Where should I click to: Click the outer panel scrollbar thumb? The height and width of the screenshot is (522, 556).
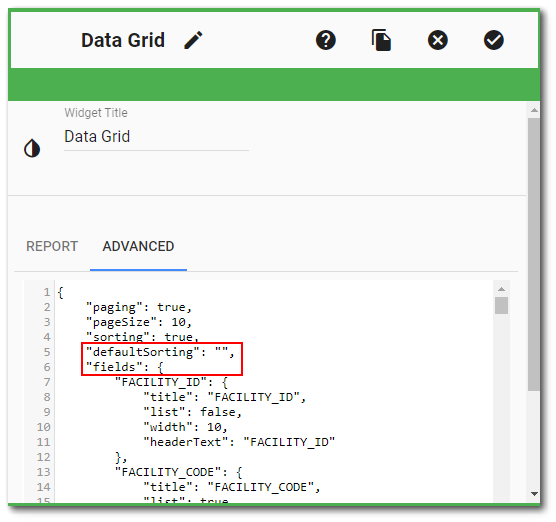[534, 254]
